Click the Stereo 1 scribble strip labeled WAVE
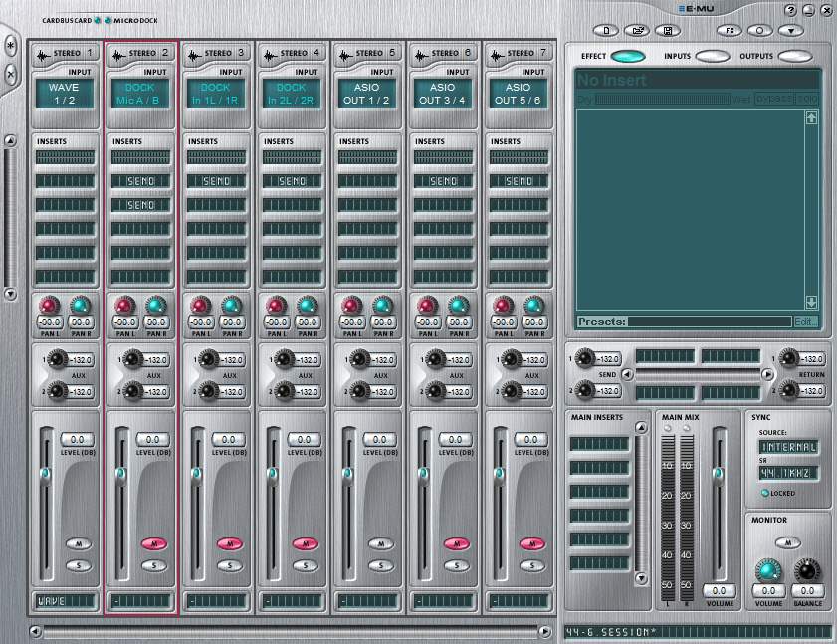 pyautogui.click(x=65, y=601)
